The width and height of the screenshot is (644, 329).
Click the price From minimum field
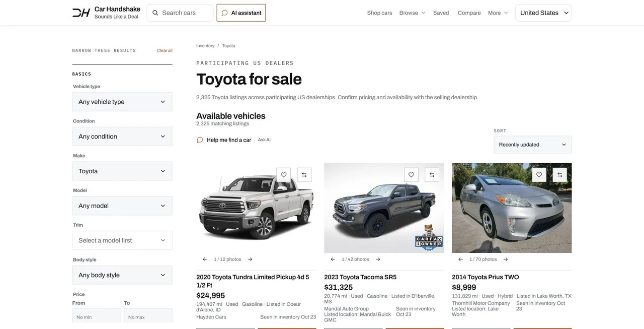(x=97, y=316)
